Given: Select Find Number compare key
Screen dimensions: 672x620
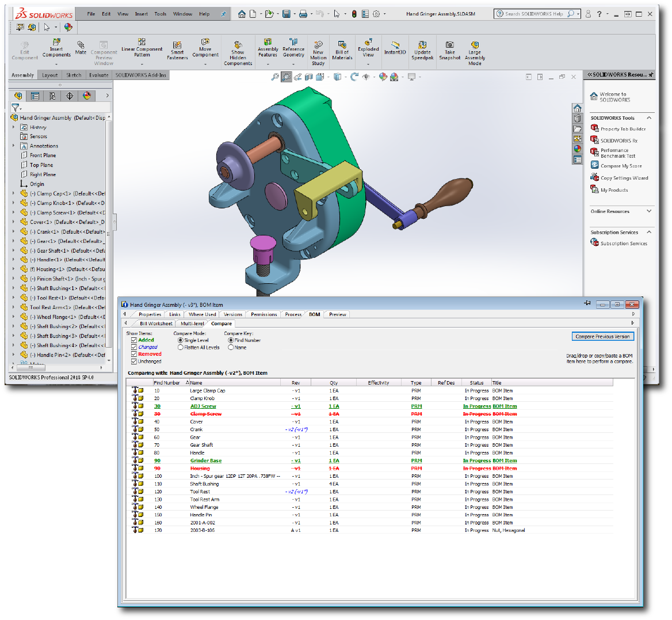Looking at the screenshot, I should (x=231, y=340).
